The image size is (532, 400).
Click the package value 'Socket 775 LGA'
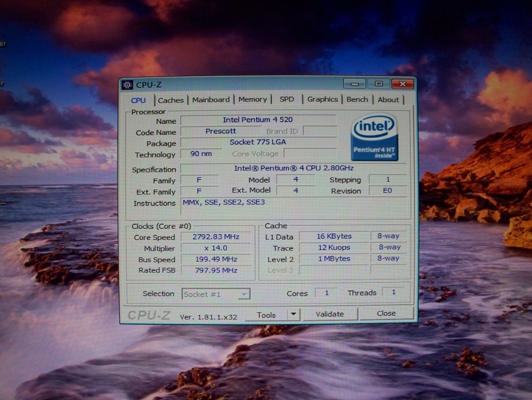click(x=258, y=142)
